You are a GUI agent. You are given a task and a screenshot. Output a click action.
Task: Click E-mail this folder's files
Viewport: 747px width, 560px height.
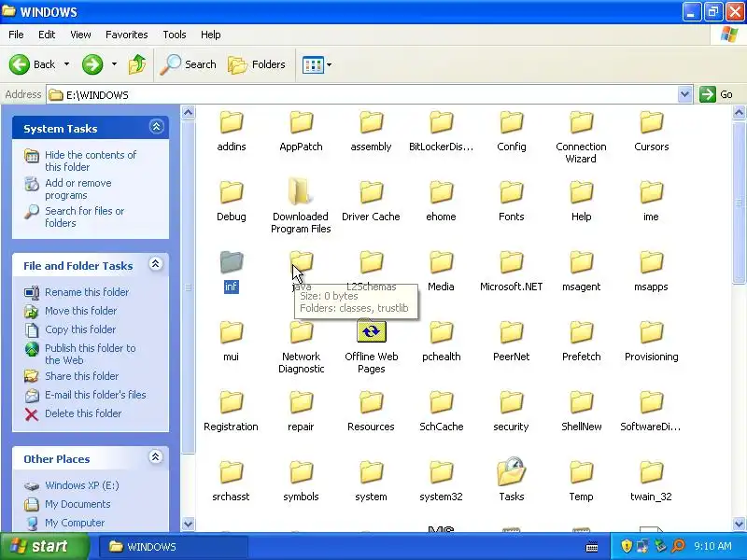pos(95,395)
